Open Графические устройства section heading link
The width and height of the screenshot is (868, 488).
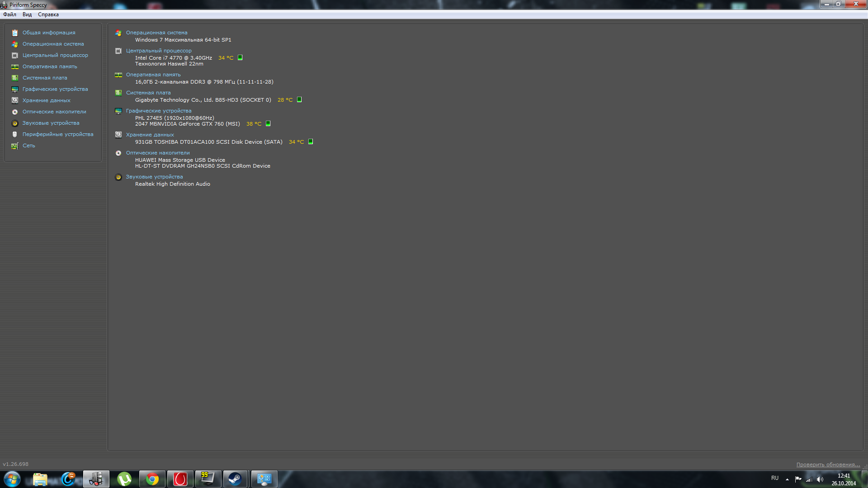point(159,111)
